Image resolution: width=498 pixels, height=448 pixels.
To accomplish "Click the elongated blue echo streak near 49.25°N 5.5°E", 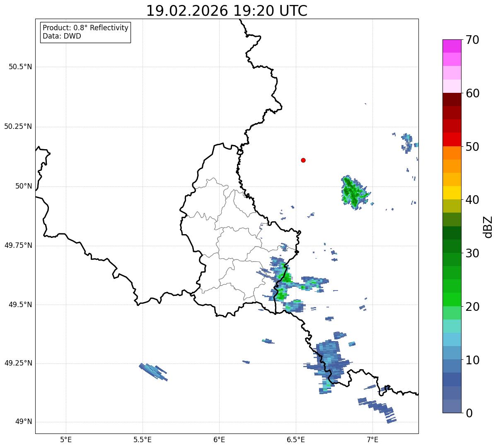I will [153, 372].
